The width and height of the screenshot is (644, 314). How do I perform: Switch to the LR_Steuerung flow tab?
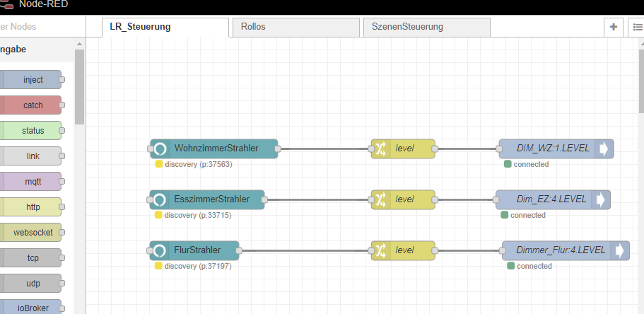tap(165, 27)
